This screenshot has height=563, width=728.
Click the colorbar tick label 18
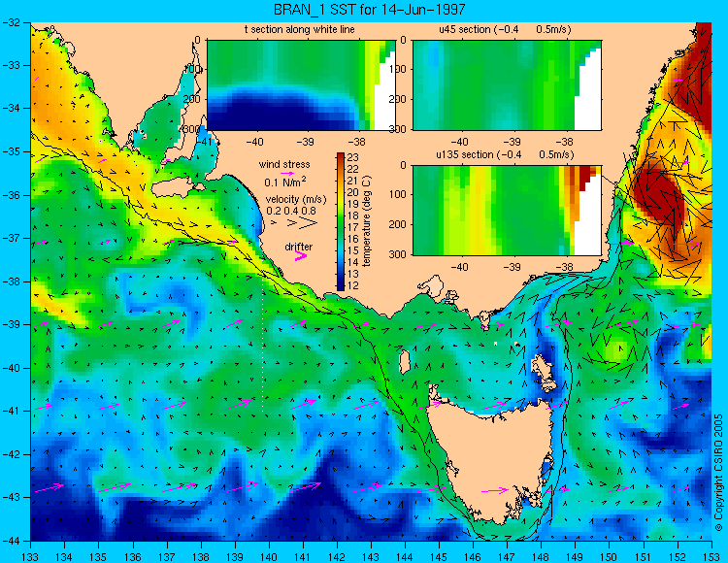point(353,215)
